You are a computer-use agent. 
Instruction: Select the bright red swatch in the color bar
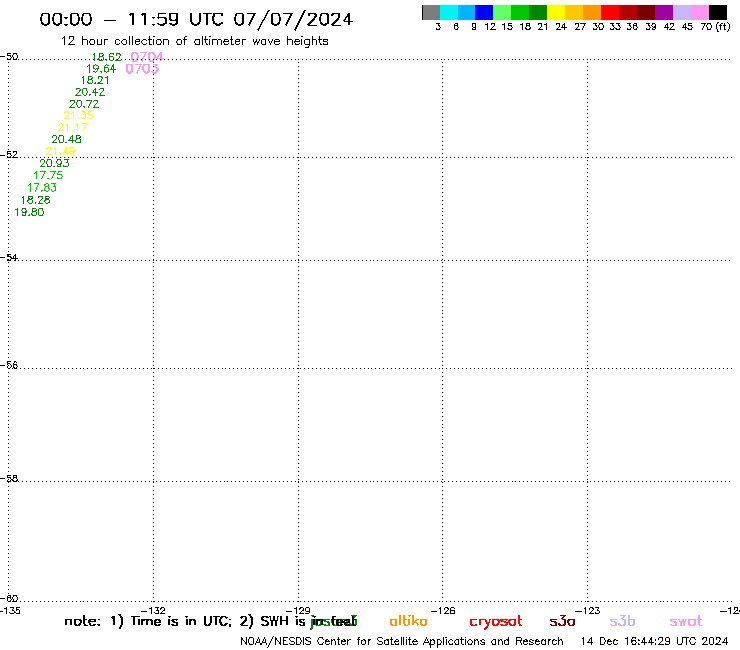coord(610,12)
